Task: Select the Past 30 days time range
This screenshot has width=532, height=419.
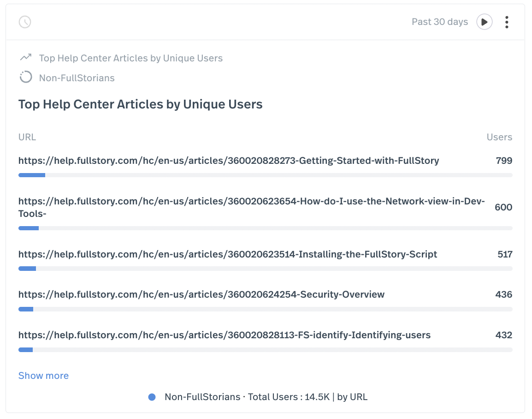Action: 439,22
